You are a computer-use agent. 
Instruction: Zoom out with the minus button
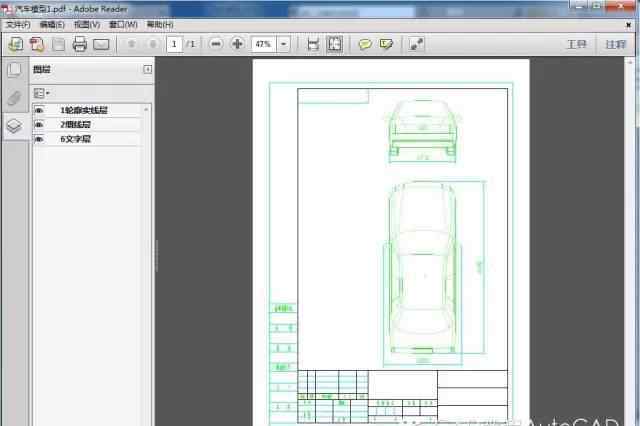point(216,44)
